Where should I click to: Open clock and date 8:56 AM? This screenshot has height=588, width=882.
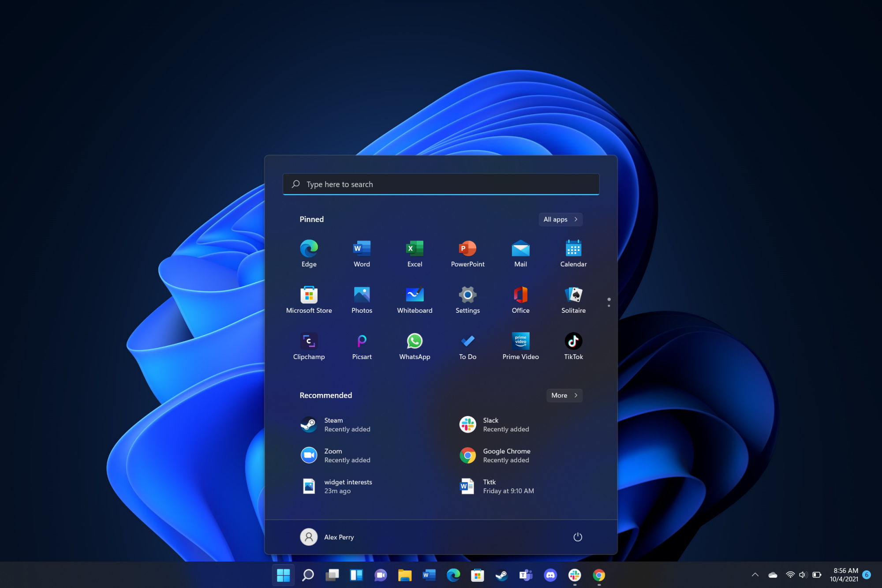tap(844, 575)
